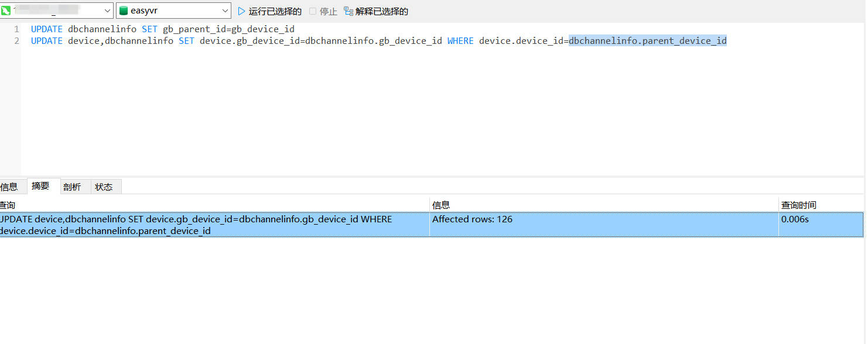Click the first UPDATE keyword on line 1
The width and height of the screenshot is (868, 344).
tap(47, 29)
